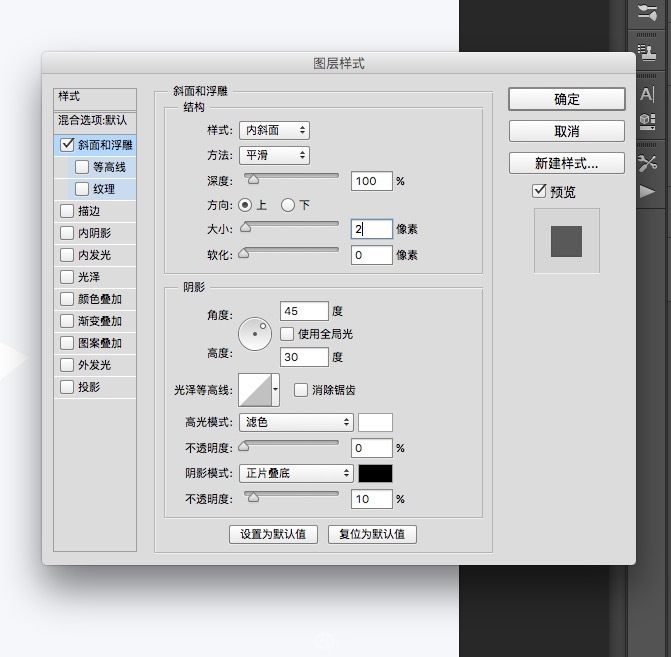The image size is (671, 657).
Task: Click the shadow 不透明度 slider handle
Action: [x=253, y=497]
